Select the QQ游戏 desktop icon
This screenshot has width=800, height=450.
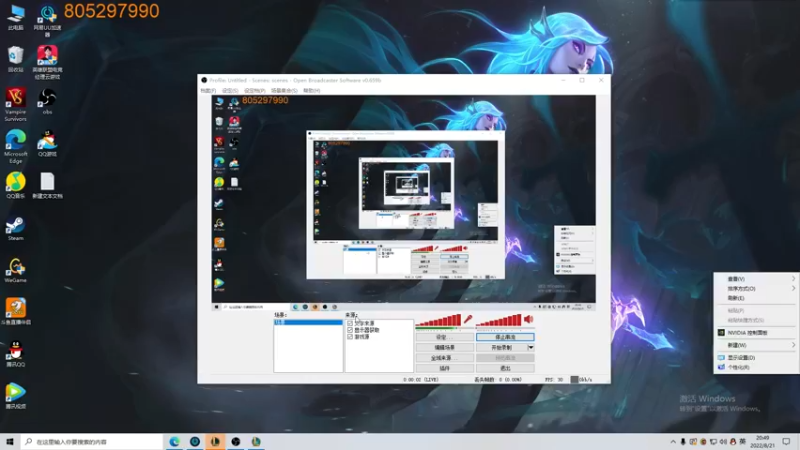tap(47, 143)
